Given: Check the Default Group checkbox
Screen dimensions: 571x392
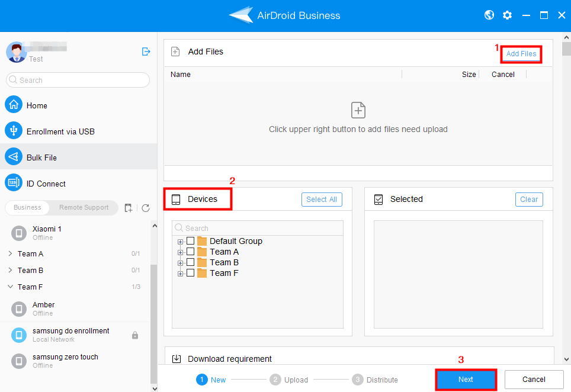Looking at the screenshot, I should (x=190, y=241).
